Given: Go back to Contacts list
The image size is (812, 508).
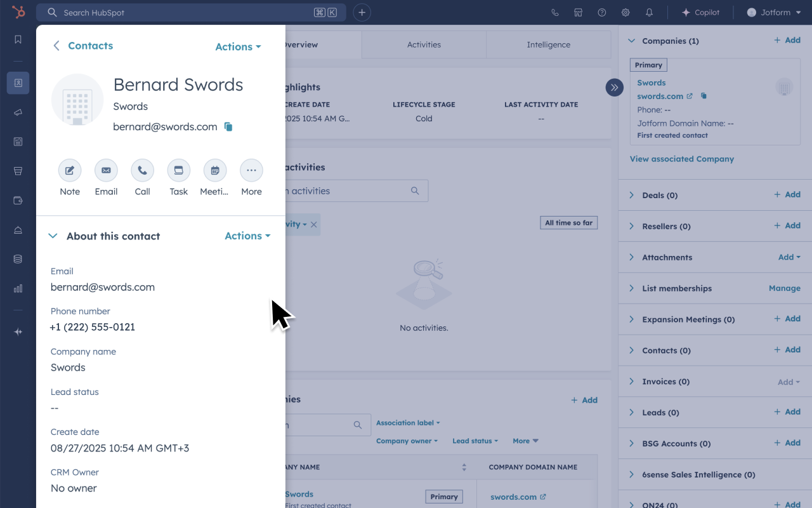Looking at the screenshot, I should point(83,46).
